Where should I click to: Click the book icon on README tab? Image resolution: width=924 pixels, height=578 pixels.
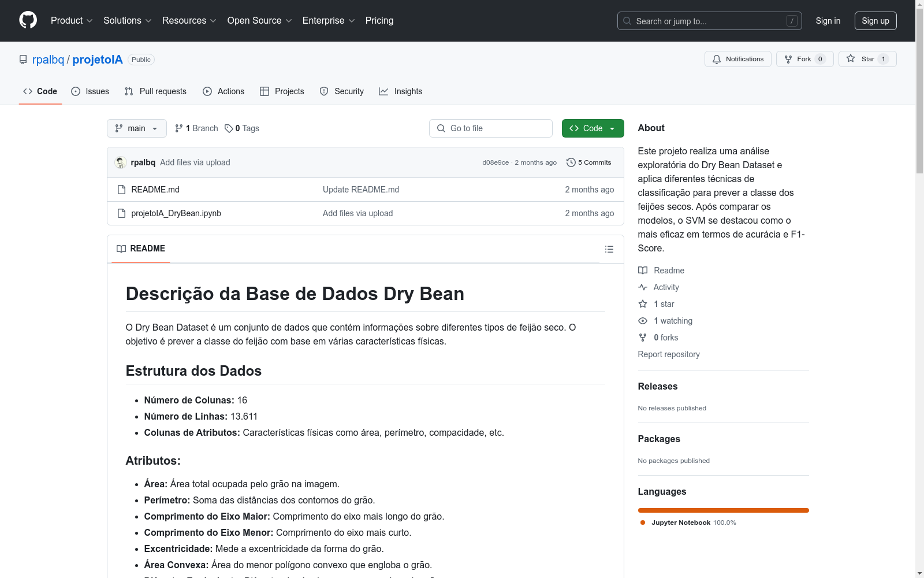[121, 249]
